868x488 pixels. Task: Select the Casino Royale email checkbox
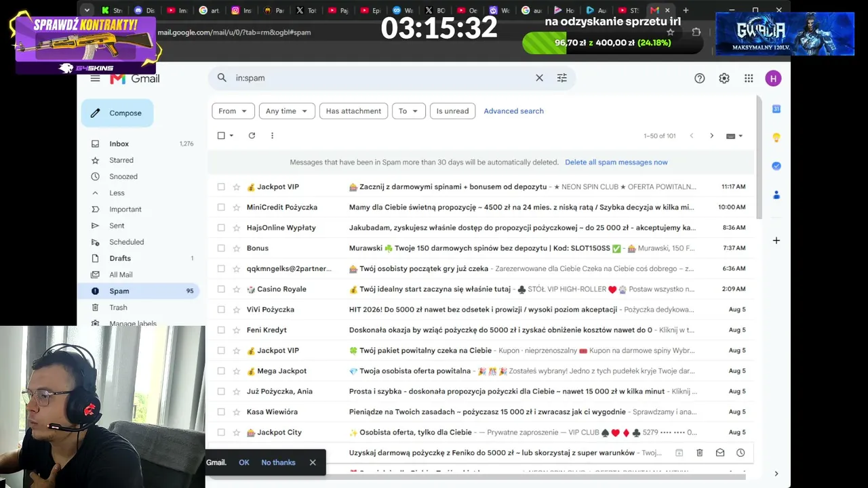click(x=221, y=289)
